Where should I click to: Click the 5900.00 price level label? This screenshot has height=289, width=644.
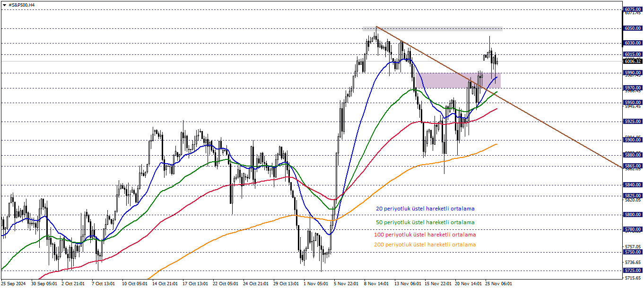(x=633, y=140)
